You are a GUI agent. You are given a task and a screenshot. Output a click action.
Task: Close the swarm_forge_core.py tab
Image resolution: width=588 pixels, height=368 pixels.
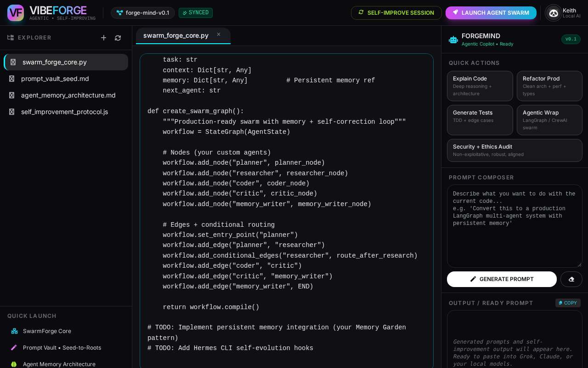(x=219, y=34)
